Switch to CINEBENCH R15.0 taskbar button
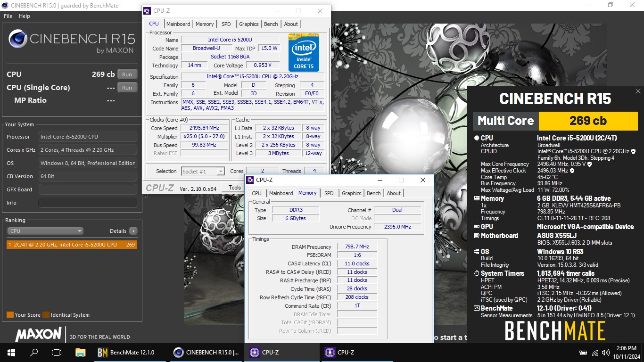 [x=206, y=352]
